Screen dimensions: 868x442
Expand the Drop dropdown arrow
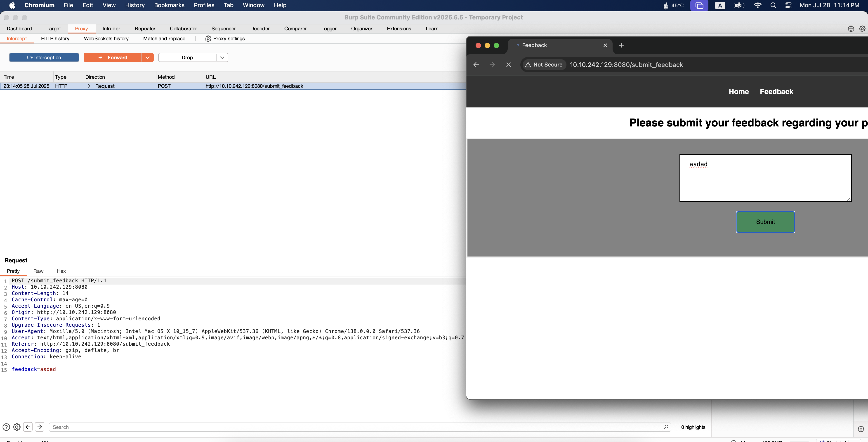point(222,58)
